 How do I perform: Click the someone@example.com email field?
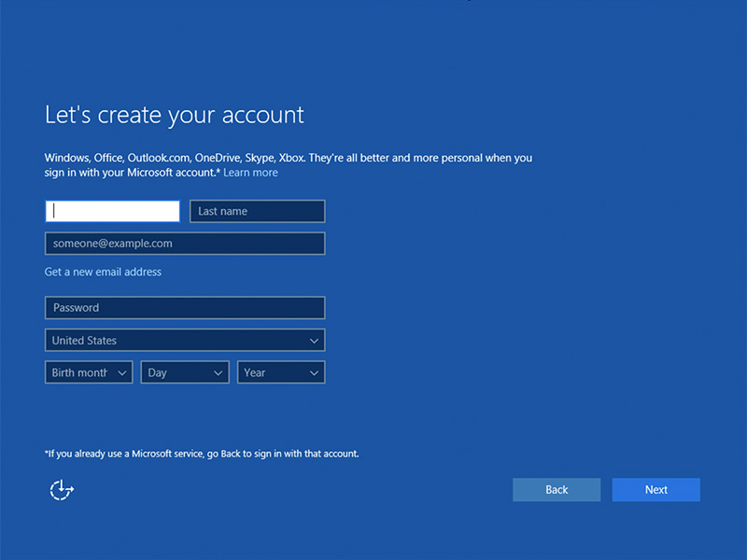[185, 244]
